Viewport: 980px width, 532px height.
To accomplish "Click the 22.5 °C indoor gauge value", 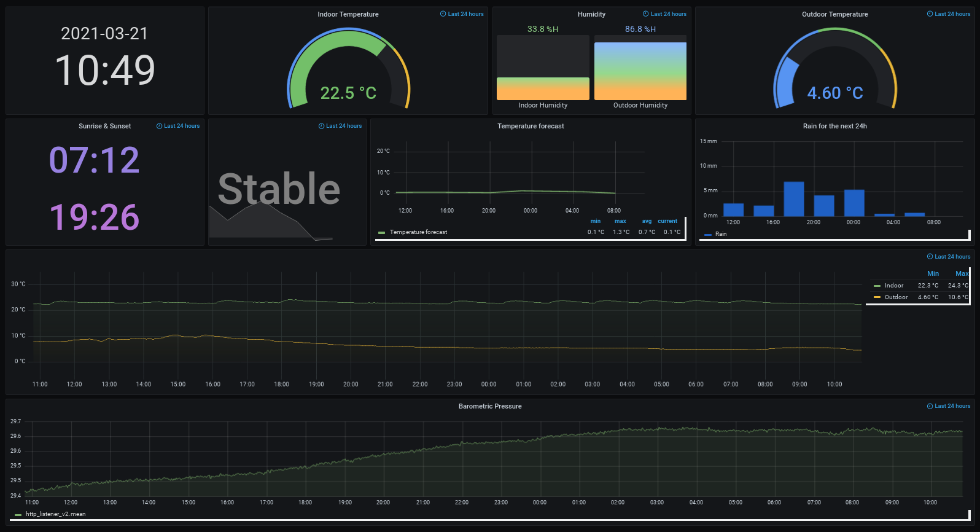I will [x=348, y=93].
